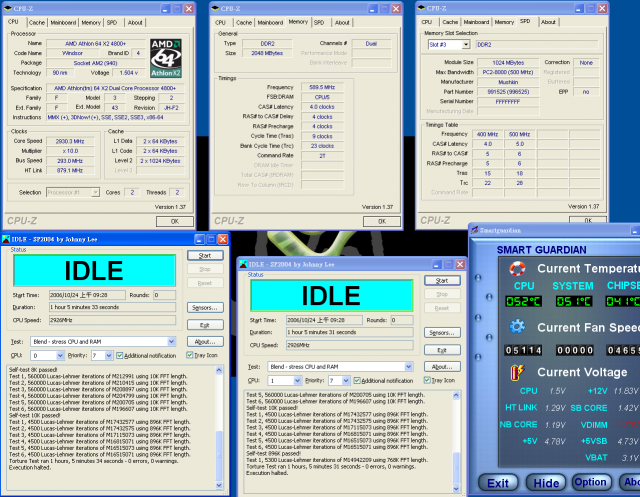Switch to Cache tab in first CPU-Z
Screen dimensions: 640x497
click(37, 22)
